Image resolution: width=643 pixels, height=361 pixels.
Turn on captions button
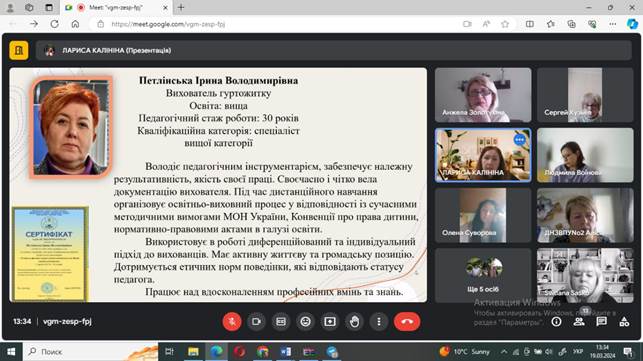point(281,322)
